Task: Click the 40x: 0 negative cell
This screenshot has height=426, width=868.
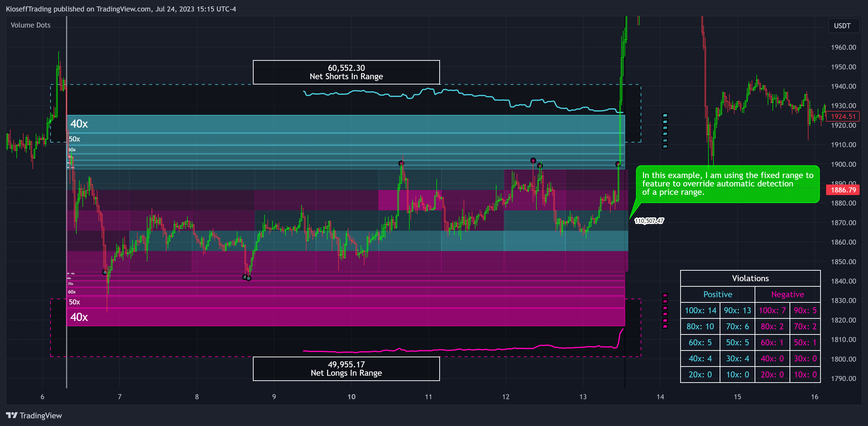Action: [772, 359]
